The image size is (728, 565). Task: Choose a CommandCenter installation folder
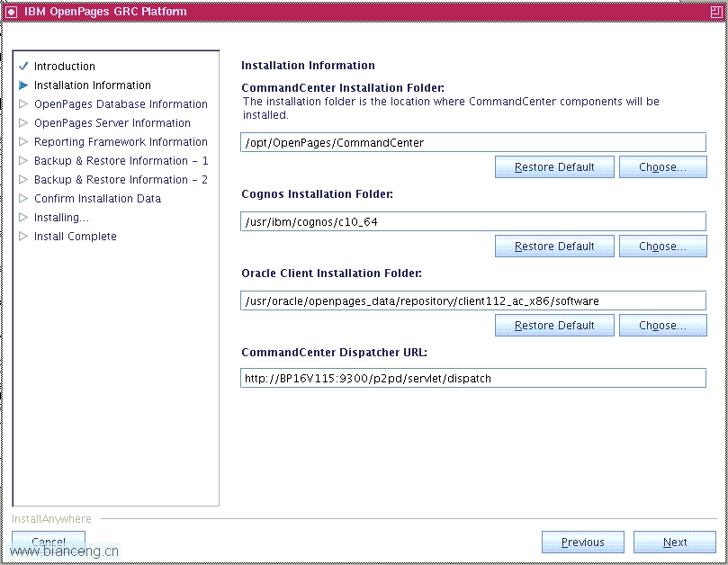[x=663, y=167]
